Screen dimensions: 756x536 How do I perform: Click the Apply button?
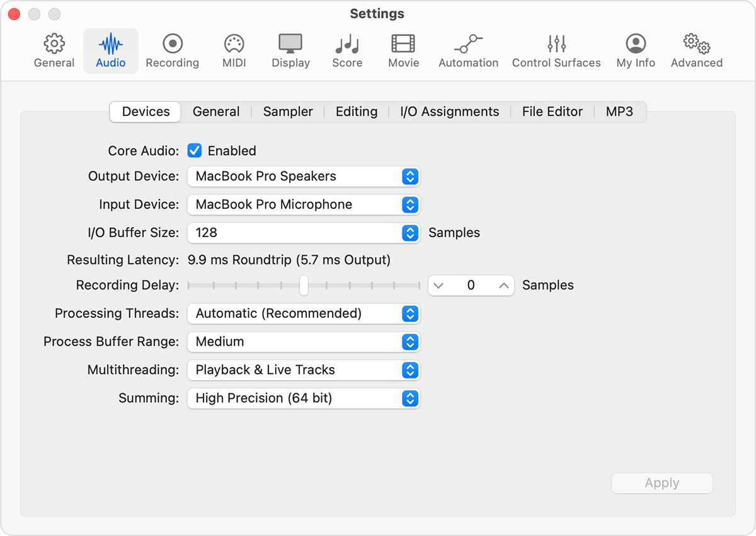point(662,483)
